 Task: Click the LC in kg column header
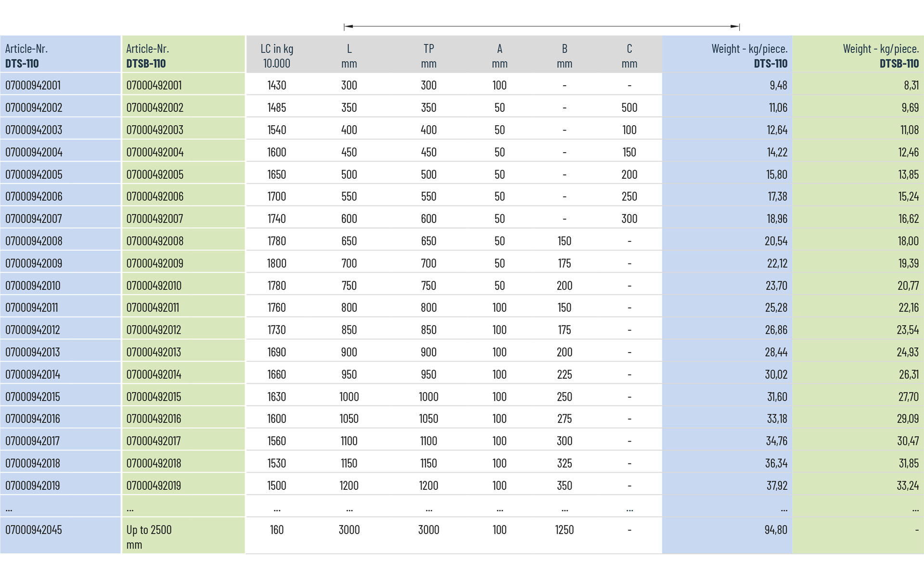[277, 55]
